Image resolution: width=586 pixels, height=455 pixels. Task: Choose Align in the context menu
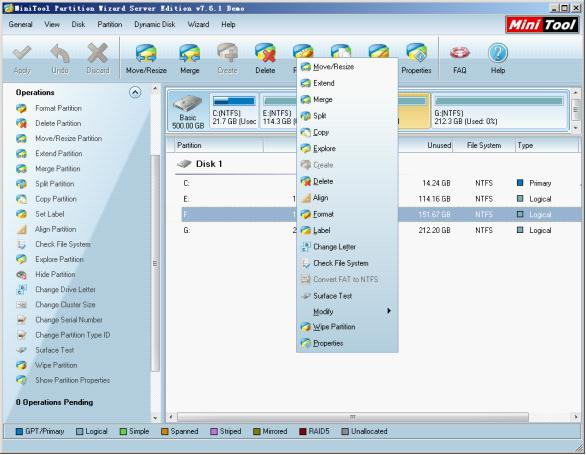coord(347,198)
